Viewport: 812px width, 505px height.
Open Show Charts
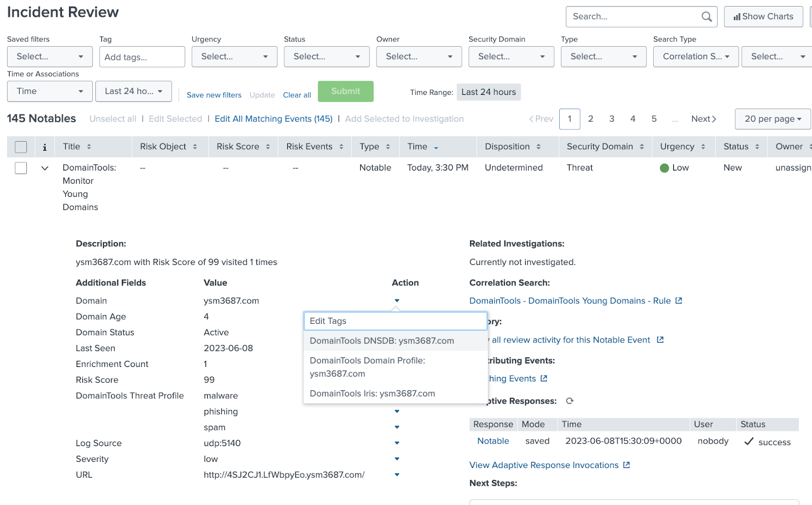click(763, 17)
